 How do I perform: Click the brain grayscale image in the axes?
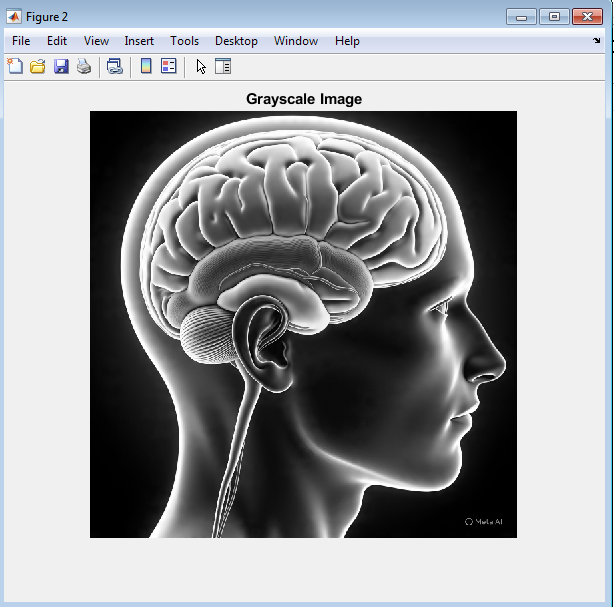click(x=303, y=324)
